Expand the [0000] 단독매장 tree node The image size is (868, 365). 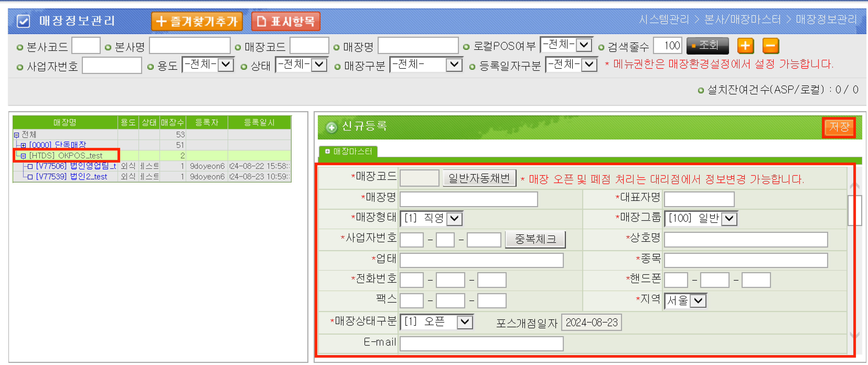(23, 145)
